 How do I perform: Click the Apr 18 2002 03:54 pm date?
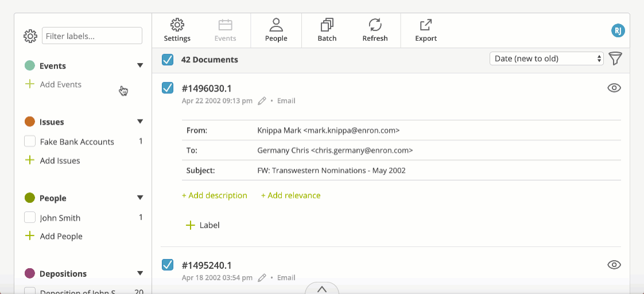(218, 278)
